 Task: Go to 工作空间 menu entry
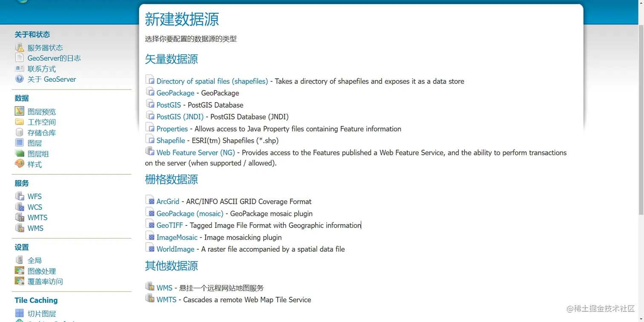tap(42, 122)
